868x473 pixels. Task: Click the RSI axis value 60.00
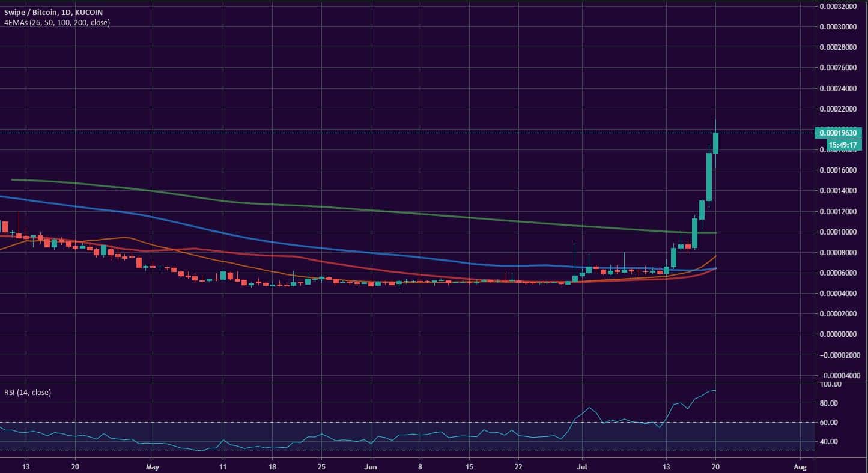(830, 423)
